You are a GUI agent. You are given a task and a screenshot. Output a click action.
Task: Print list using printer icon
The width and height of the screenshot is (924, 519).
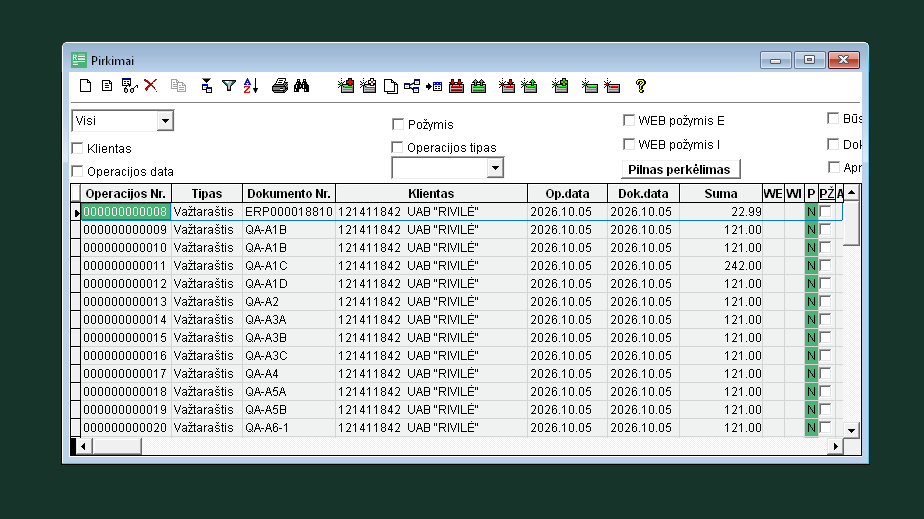(279, 86)
